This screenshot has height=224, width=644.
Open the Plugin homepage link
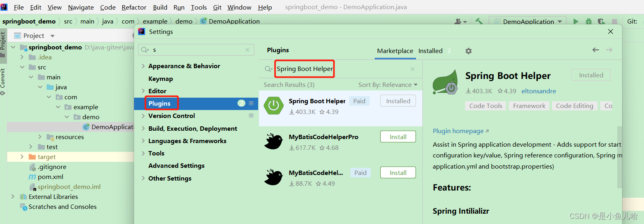(x=461, y=131)
